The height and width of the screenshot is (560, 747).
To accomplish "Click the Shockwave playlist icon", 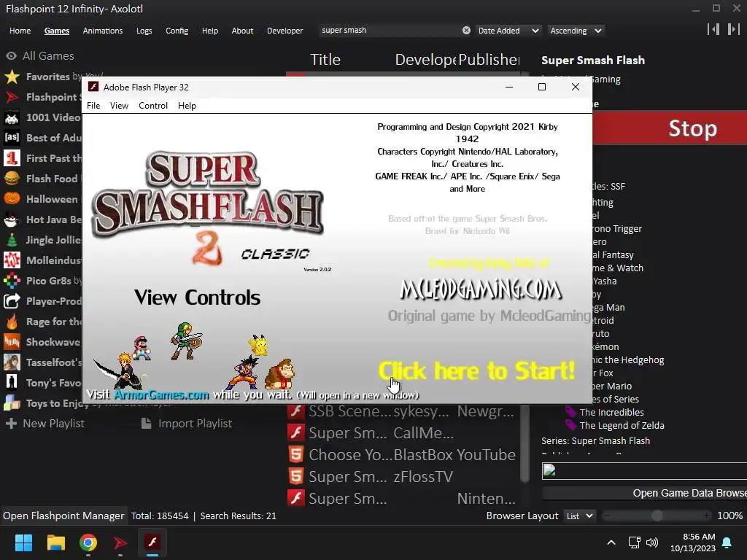I will click(12, 342).
